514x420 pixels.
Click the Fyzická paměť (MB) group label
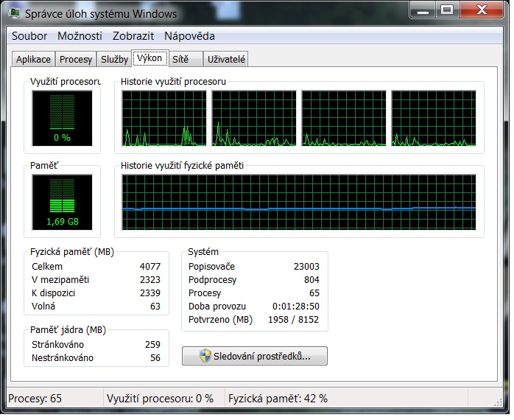[x=72, y=252]
